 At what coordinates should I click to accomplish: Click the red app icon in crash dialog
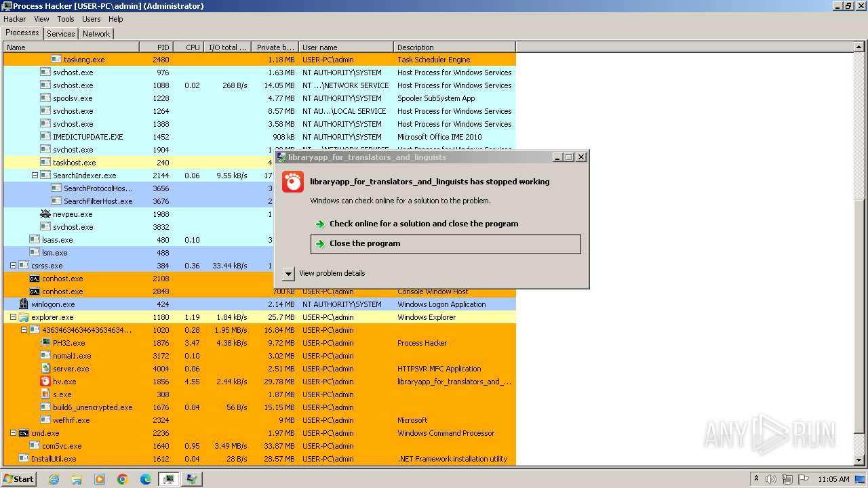pyautogui.click(x=293, y=182)
